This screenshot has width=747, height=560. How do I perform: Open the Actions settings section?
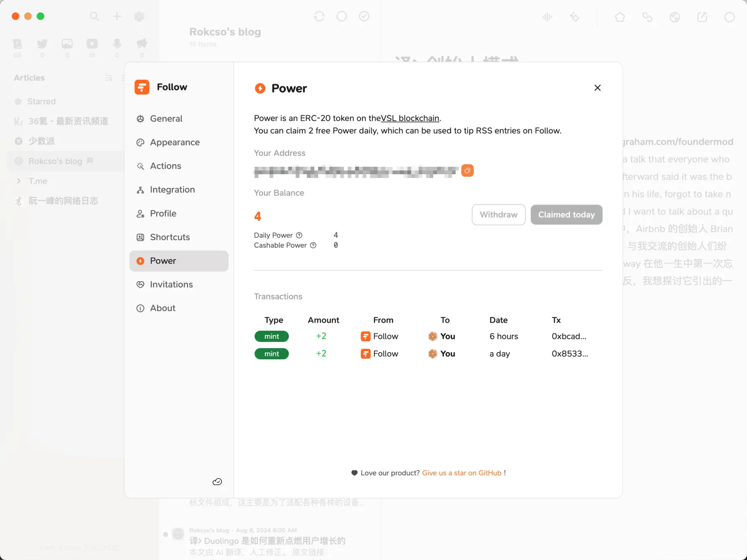coord(179,166)
